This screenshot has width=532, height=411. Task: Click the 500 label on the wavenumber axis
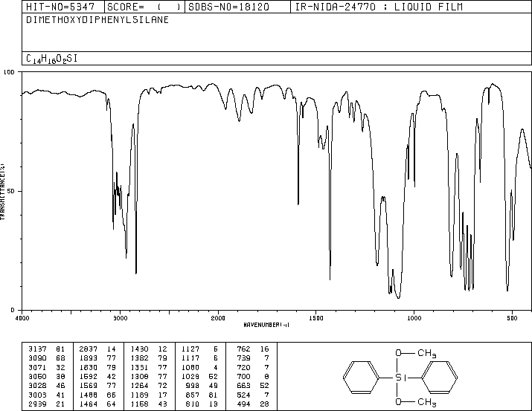coord(512,318)
